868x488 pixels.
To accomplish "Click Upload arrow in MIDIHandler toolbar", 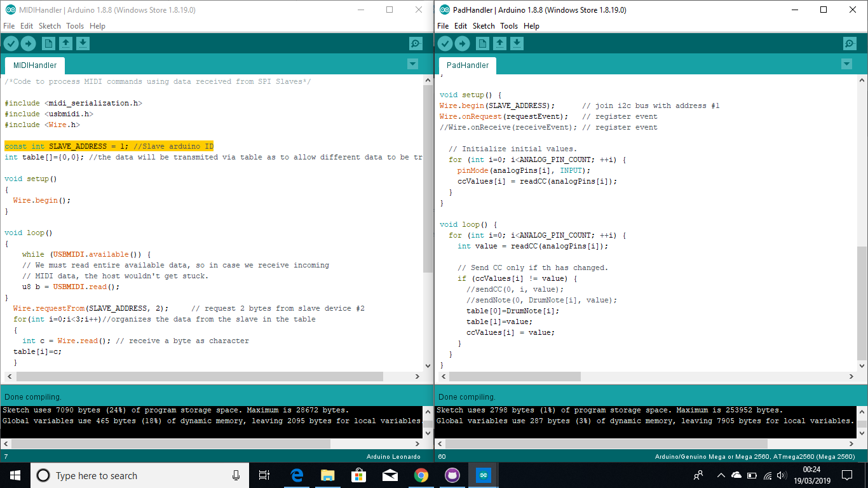I will (x=29, y=43).
